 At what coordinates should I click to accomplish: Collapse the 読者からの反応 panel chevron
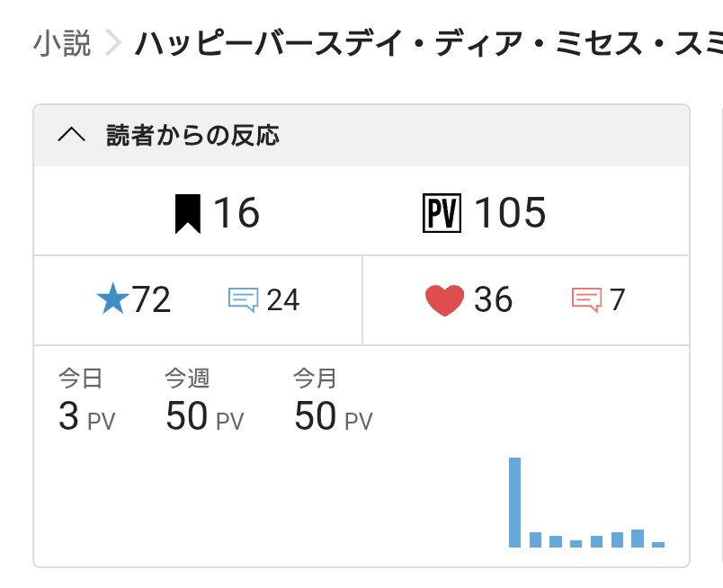(x=72, y=136)
